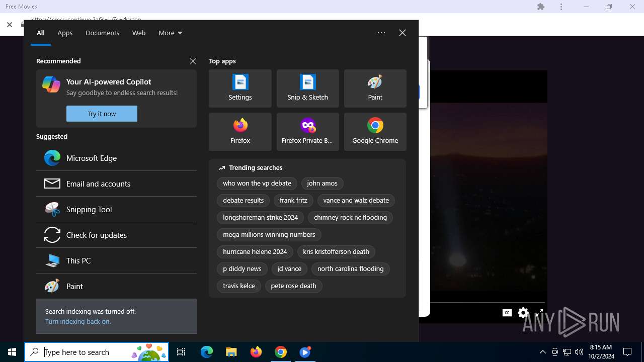This screenshot has height=362, width=644.
Task: Switch to Web search tab
Action: point(139,33)
